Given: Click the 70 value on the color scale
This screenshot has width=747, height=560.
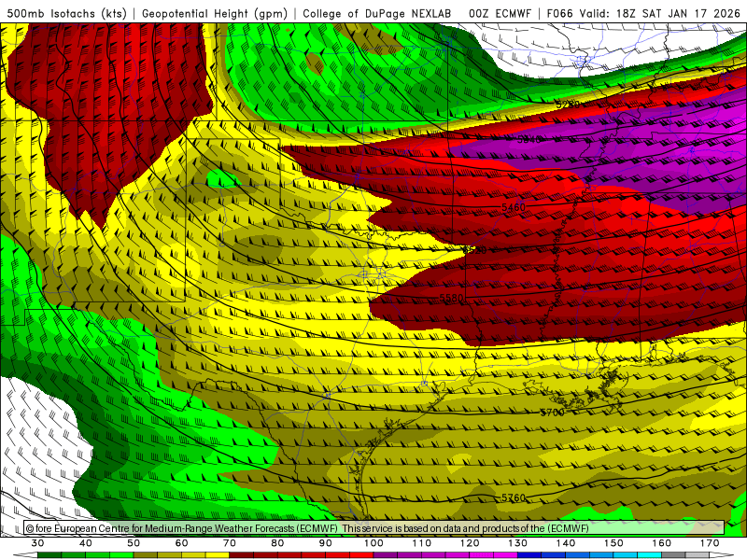Looking at the screenshot, I should 230,543.
